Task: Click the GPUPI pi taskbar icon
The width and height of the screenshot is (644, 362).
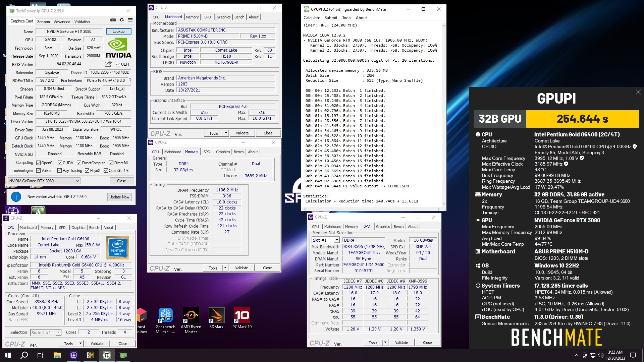Action: point(107,355)
